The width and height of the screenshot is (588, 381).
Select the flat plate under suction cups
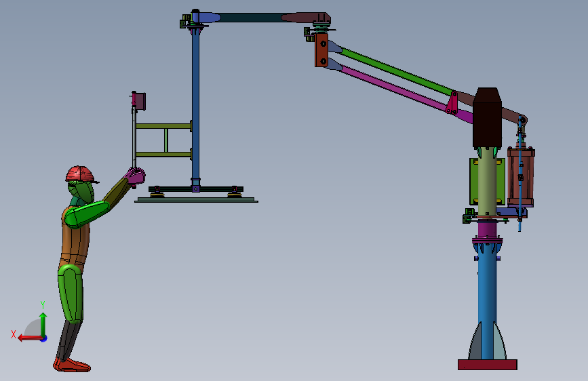click(x=196, y=200)
